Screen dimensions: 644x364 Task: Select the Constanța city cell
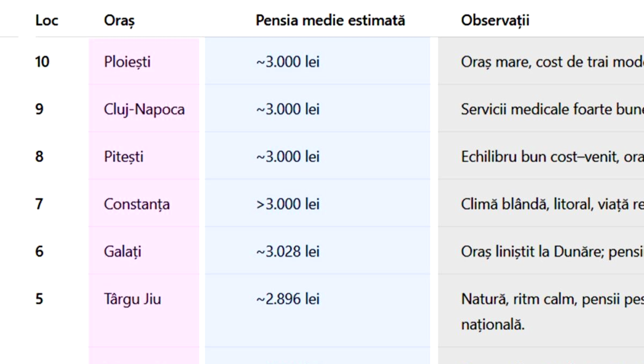pos(137,204)
